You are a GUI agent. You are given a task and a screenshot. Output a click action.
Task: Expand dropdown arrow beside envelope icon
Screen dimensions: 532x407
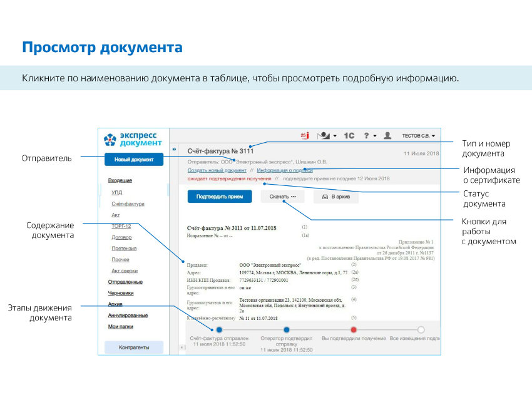[335, 136]
